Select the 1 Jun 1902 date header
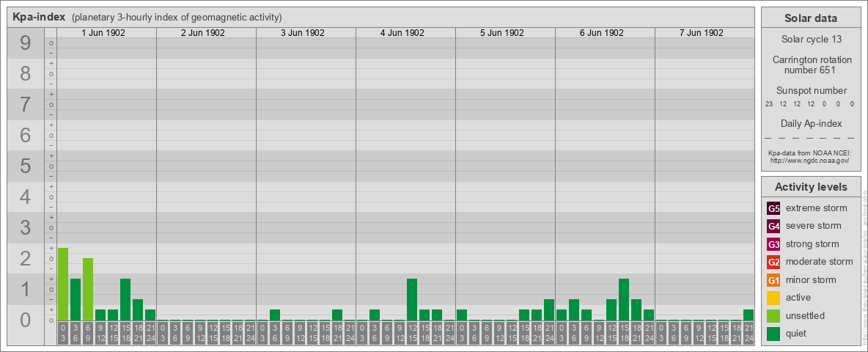This screenshot has width=868, height=352. click(x=103, y=33)
